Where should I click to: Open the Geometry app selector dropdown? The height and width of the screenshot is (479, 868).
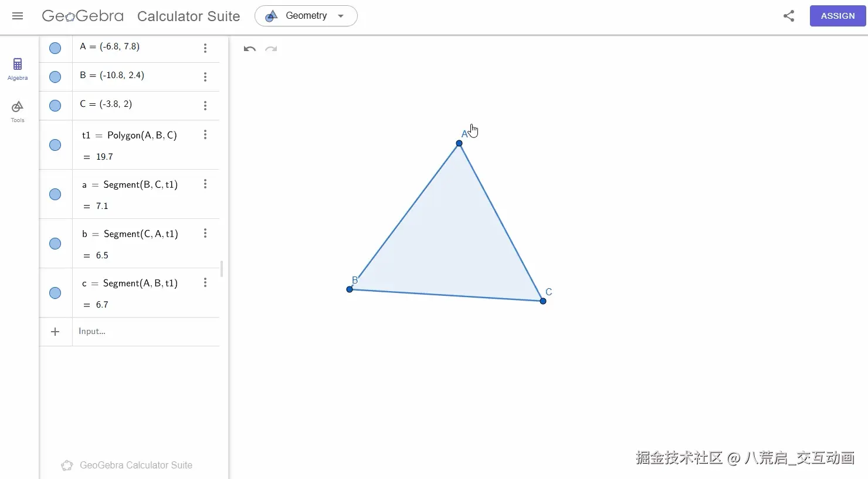click(x=306, y=16)
